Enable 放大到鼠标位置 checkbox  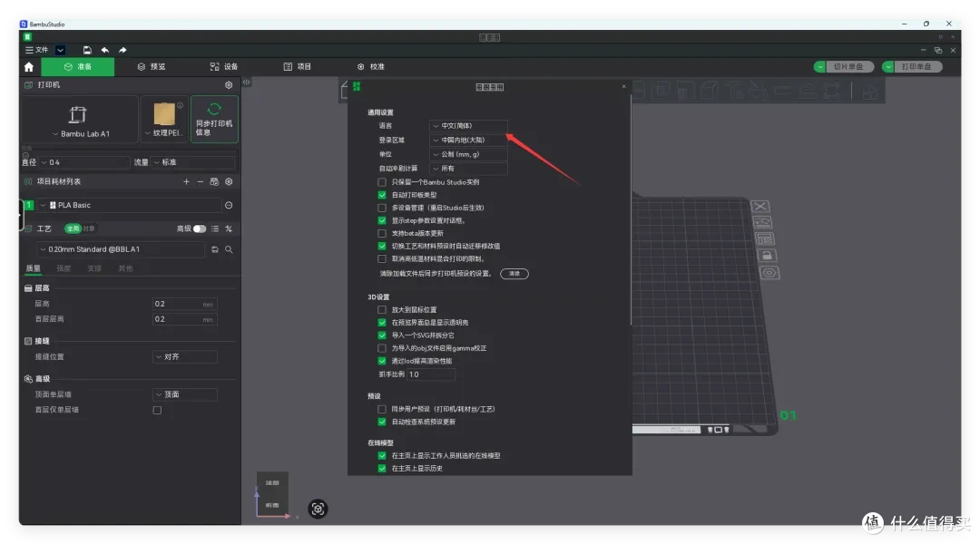382,310
